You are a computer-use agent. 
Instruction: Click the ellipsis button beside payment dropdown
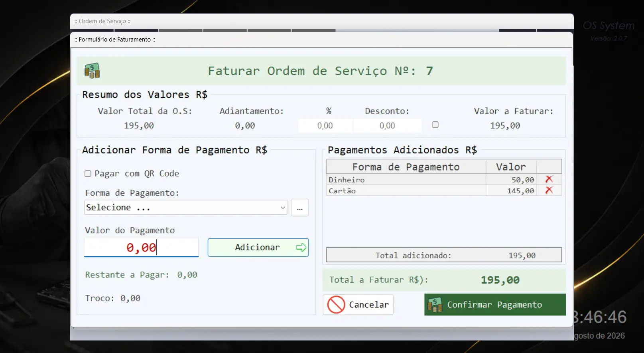pos(300,208)
